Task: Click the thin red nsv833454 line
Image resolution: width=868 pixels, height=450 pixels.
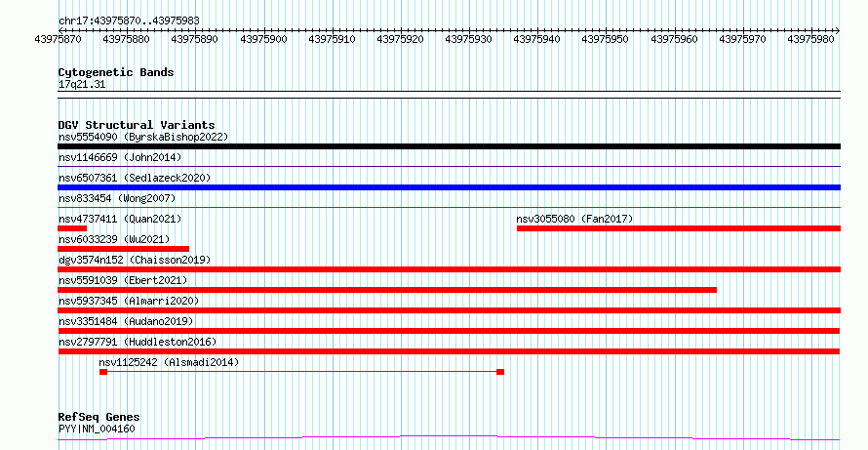Action: [449, 207]
